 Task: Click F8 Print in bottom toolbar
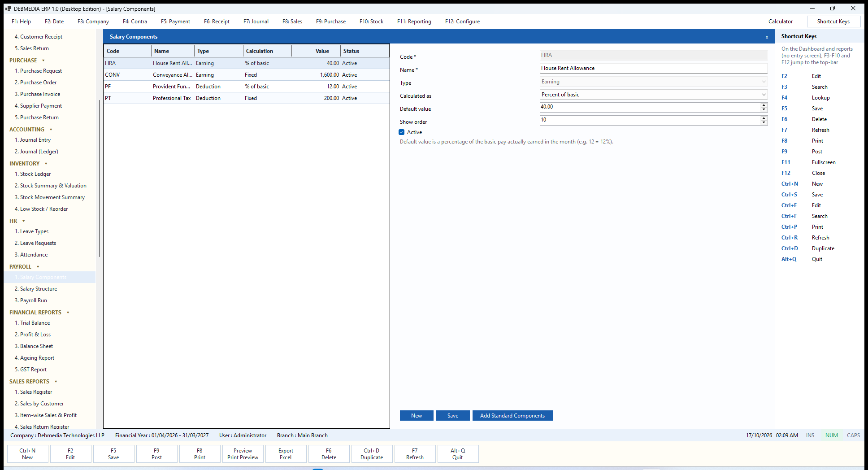[200, 454]
